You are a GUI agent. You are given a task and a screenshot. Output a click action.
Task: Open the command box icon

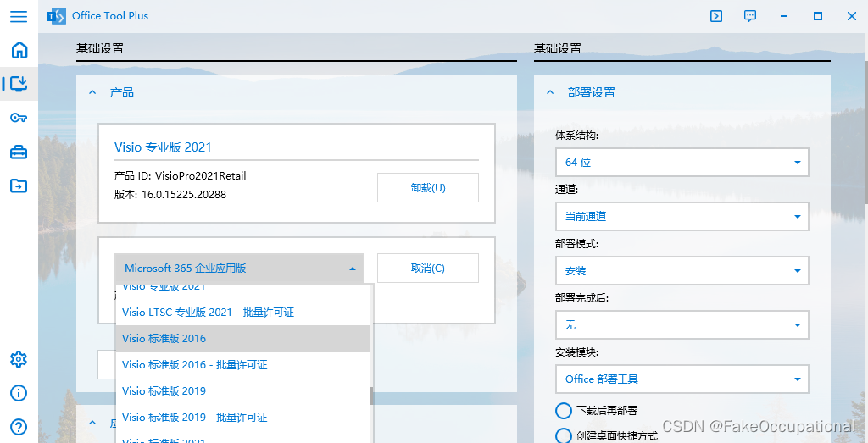(716, 16)
